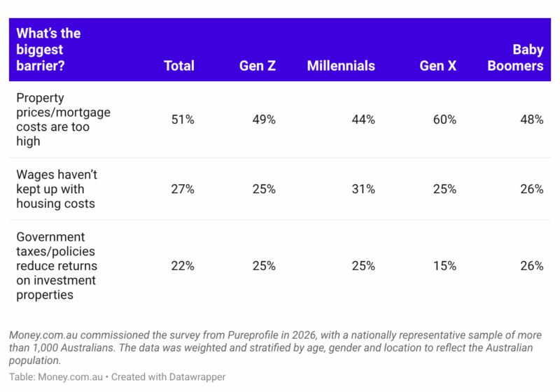
Task: Open the Created with Datawrapper link
Action: point(168,377)
